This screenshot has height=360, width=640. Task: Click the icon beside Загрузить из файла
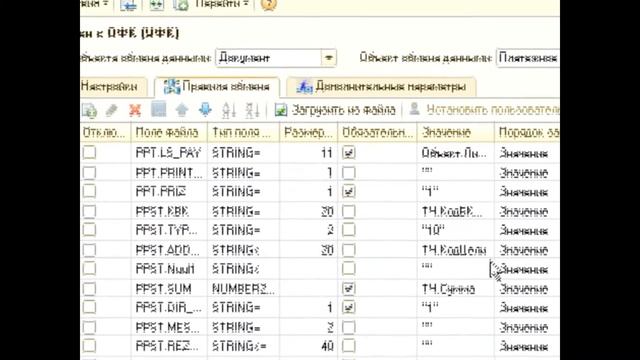tap(281, 110)
